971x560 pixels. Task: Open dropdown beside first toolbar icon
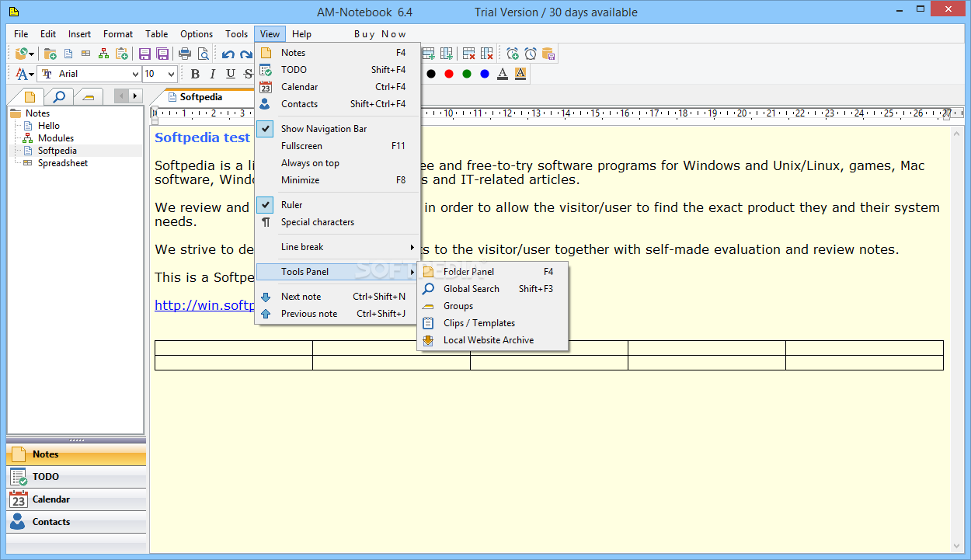tap(32, 54)
